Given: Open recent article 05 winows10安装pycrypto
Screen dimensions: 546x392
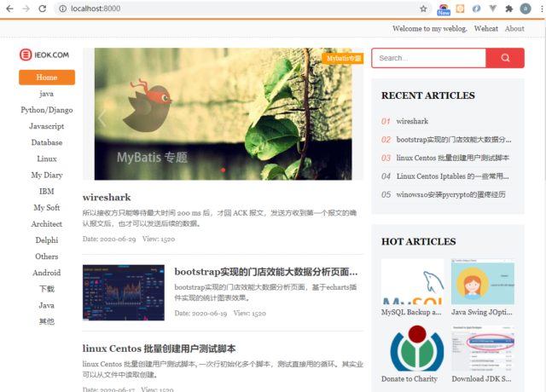Looking at the screenshot, I should tap(451, 194).
